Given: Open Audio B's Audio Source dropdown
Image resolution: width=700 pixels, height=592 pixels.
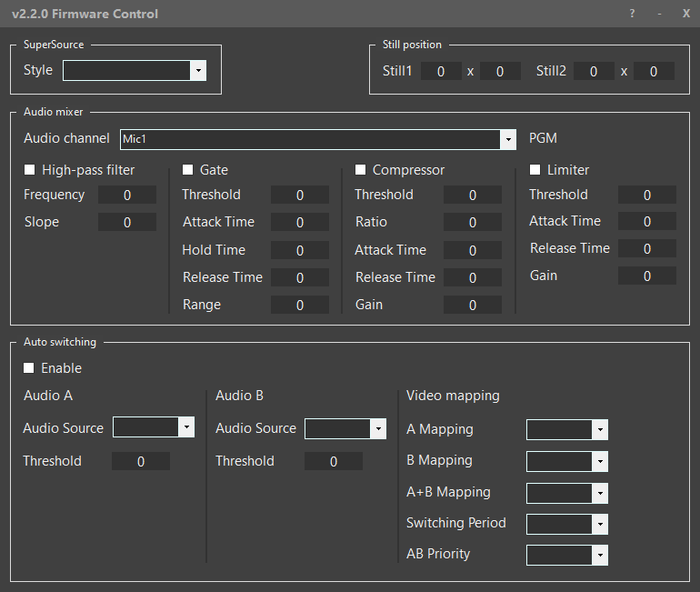Looking at the screenshot, I should pyautogui.click(x=345, y=428).
